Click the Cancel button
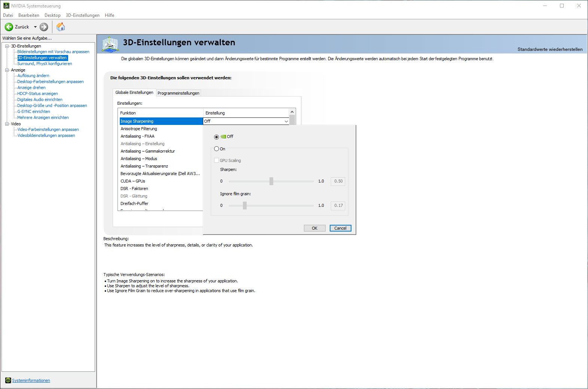The width and height of the screenshot is (588, 389). point(340,228)
